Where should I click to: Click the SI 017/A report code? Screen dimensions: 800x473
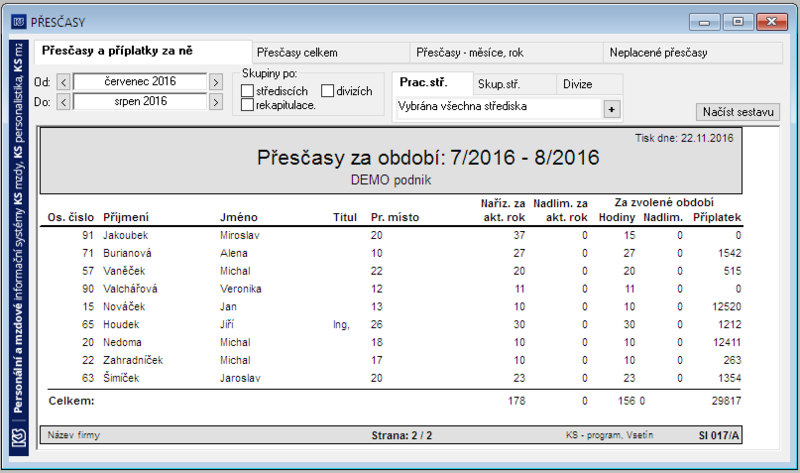[x=718, y=435]
